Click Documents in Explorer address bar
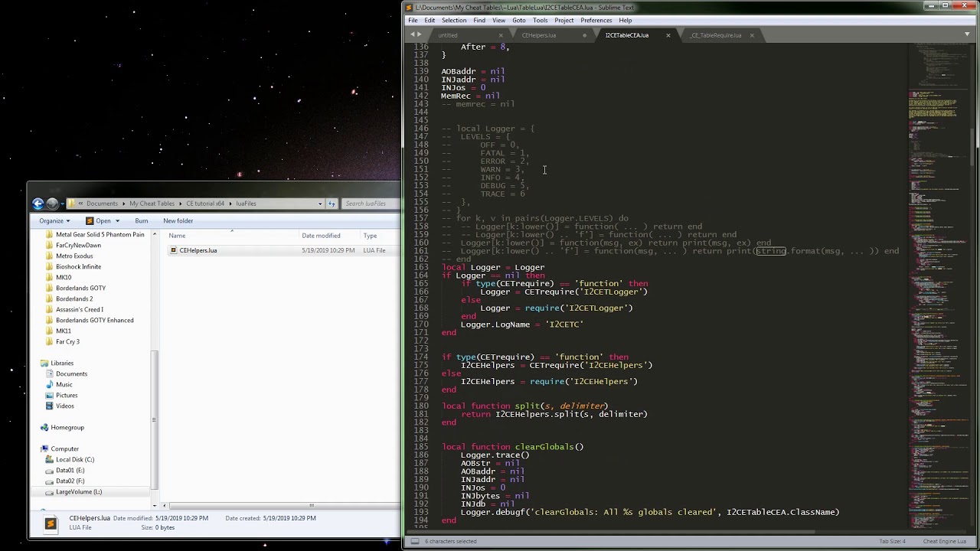 tap(102, 204)
